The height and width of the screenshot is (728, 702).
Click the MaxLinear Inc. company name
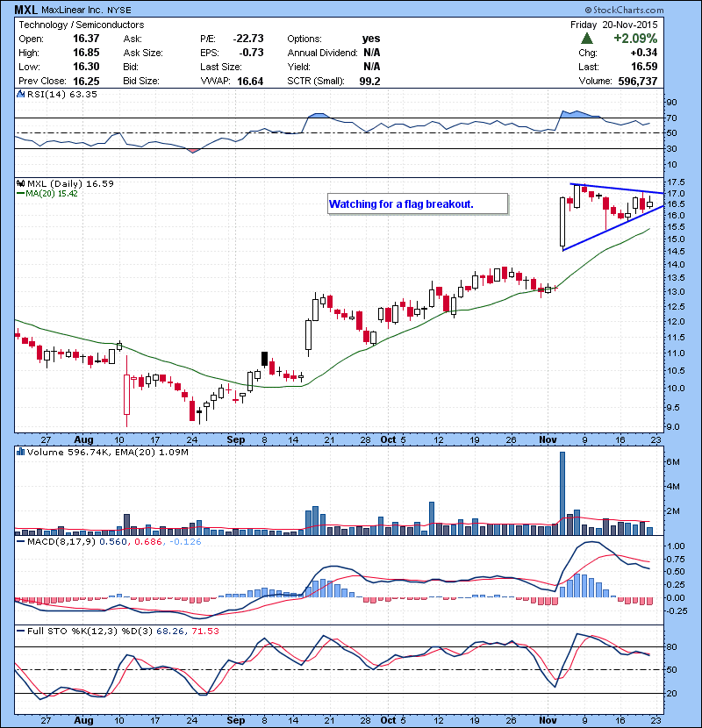click(73, 11)
